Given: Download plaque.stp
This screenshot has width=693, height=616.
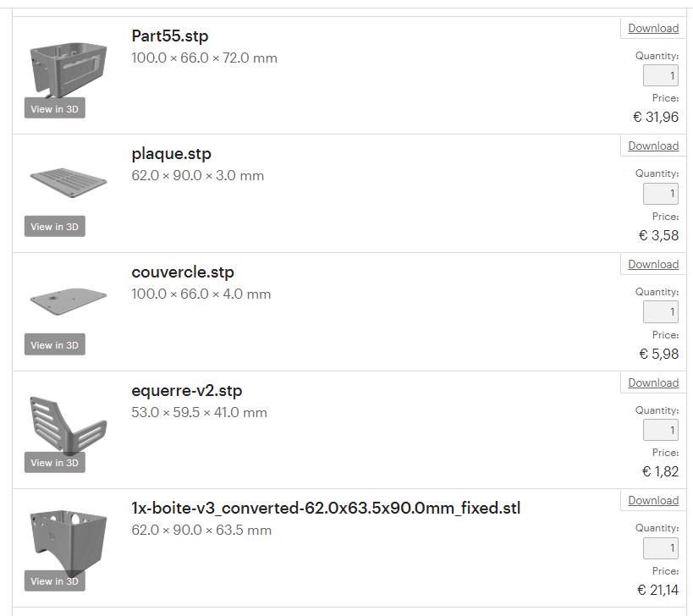Looking at the screenshot, I should coord(653,146).
